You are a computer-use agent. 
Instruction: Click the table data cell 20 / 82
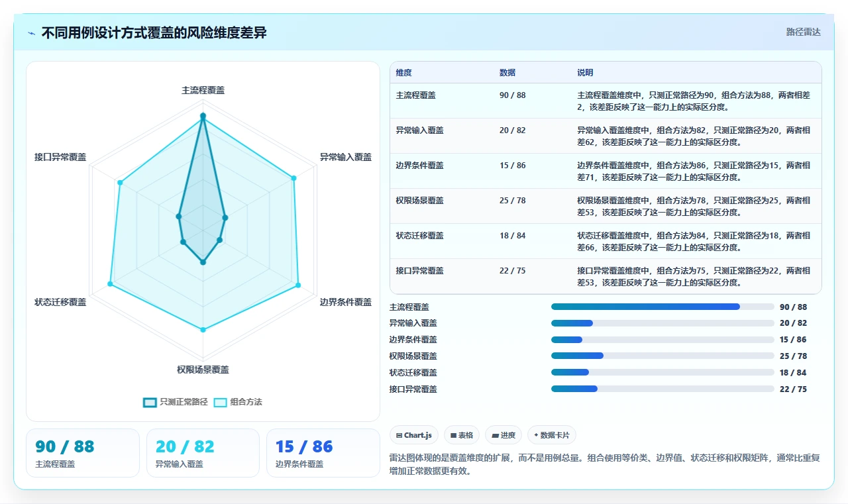513,130
